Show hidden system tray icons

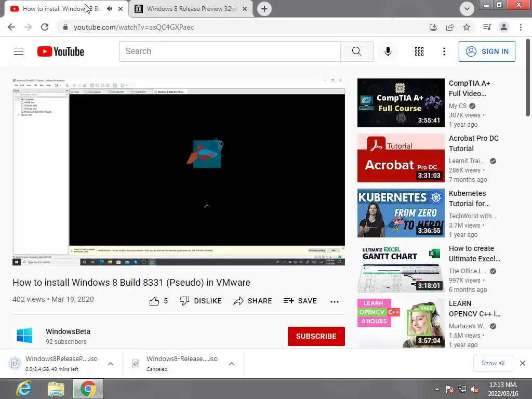[437, 389]
